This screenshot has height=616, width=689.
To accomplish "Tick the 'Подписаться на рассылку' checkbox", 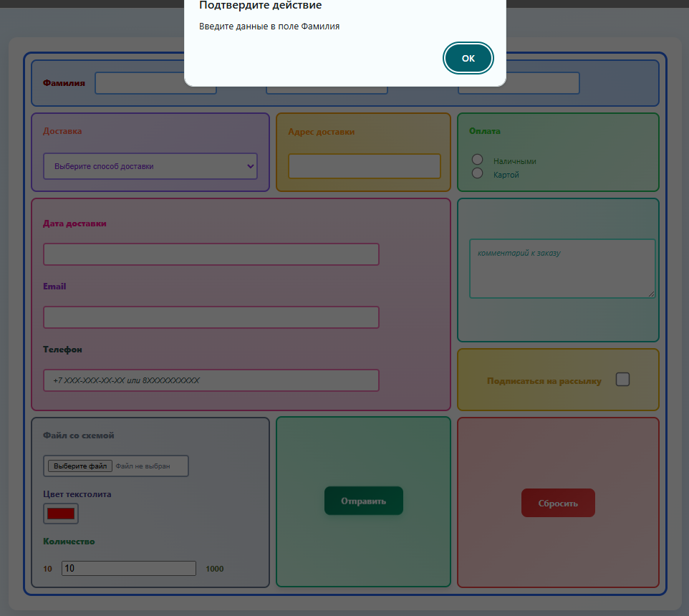I will point(622,379).
